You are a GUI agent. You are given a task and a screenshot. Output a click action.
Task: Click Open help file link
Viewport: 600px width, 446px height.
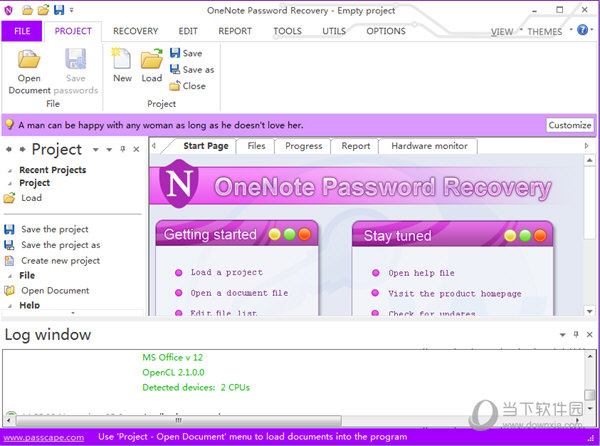421,273
